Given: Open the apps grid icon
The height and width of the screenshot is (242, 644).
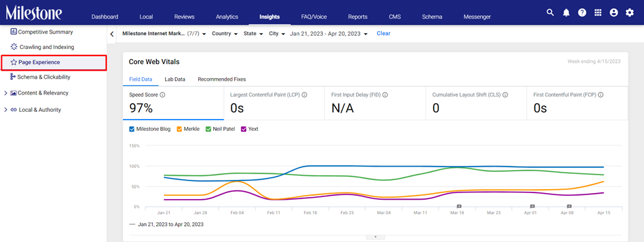Looking at the screenshot, I should tap(598, 13).
